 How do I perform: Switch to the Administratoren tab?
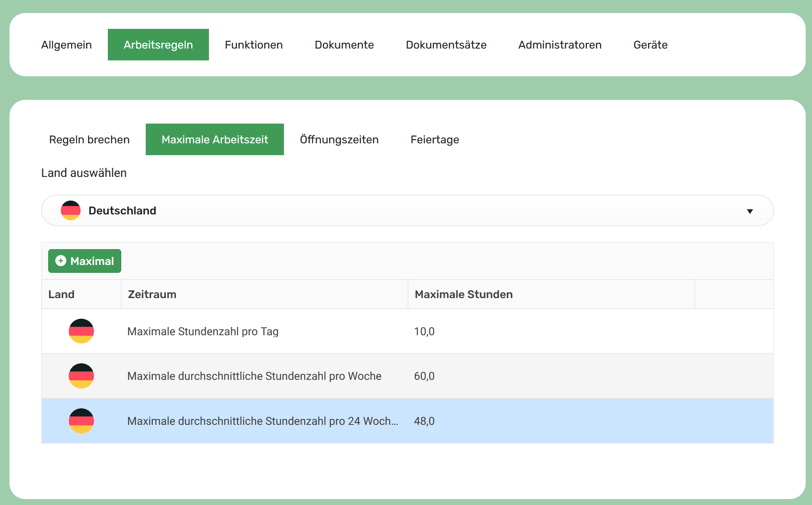(559, 45)
